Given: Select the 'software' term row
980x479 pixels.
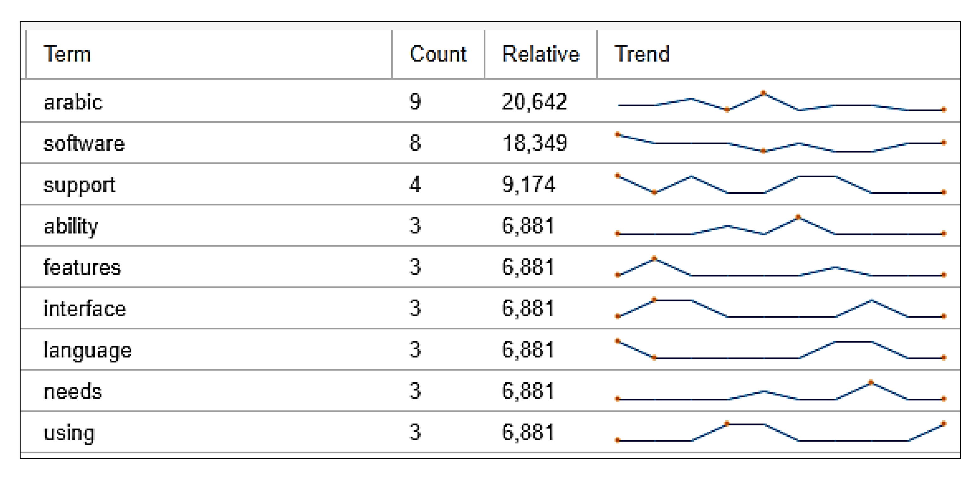Looking at the screenshot, I should [x=84, y=144].
